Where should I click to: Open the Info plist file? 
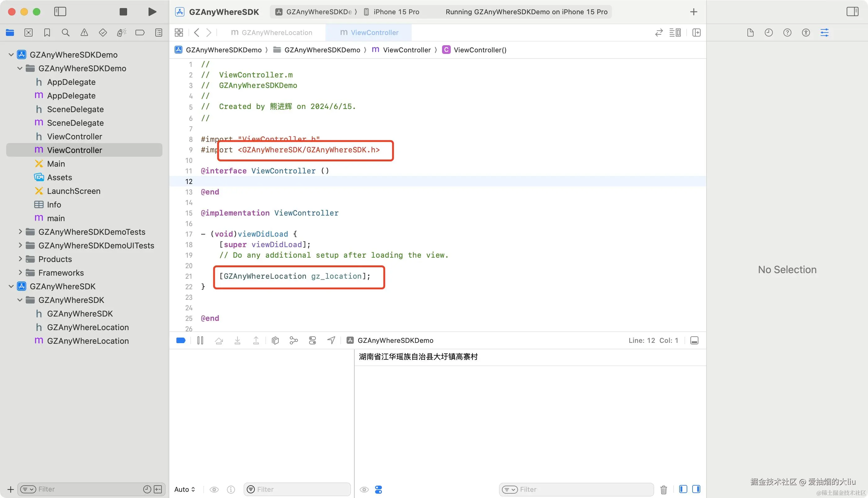[x=84, y=204]
